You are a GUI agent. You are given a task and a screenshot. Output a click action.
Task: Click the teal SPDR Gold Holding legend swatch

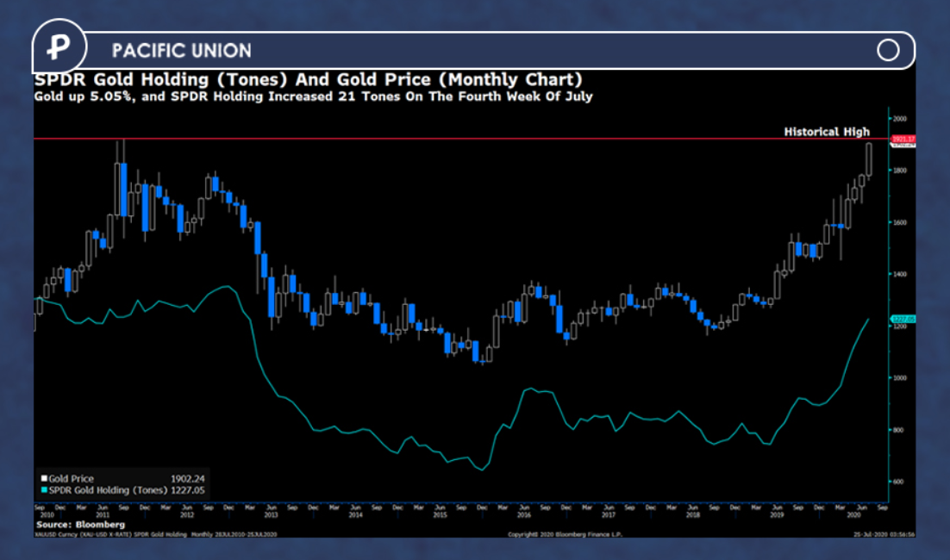[x=44, y=489]
